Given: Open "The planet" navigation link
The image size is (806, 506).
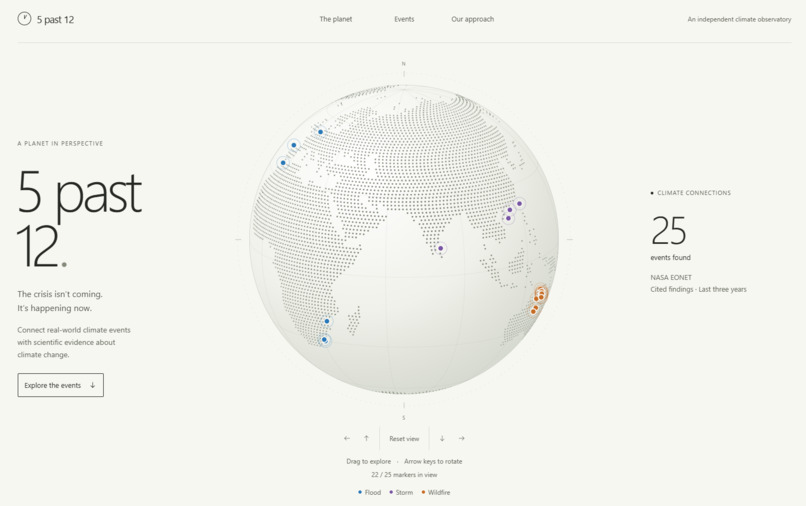Looking at the screenshot, I should pyautogui.click(x=336, y=19).
